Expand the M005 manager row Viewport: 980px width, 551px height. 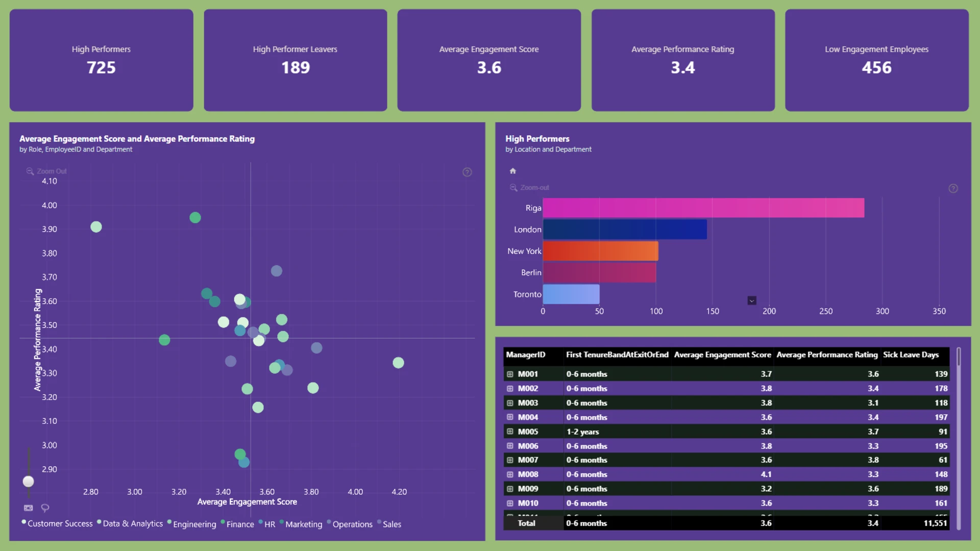[510, 432]
